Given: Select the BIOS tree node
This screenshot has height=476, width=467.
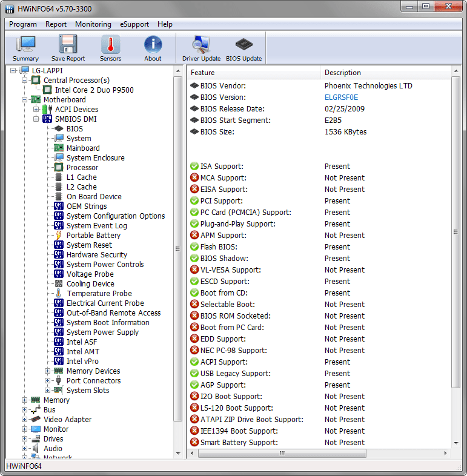Looking at the screenshot, I should (75, 129).
